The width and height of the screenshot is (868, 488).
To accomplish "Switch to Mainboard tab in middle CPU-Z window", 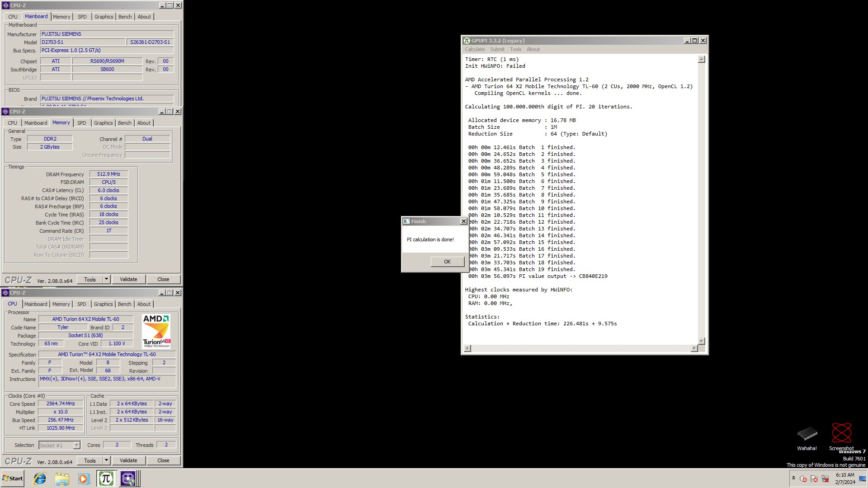I will point(36,123).
